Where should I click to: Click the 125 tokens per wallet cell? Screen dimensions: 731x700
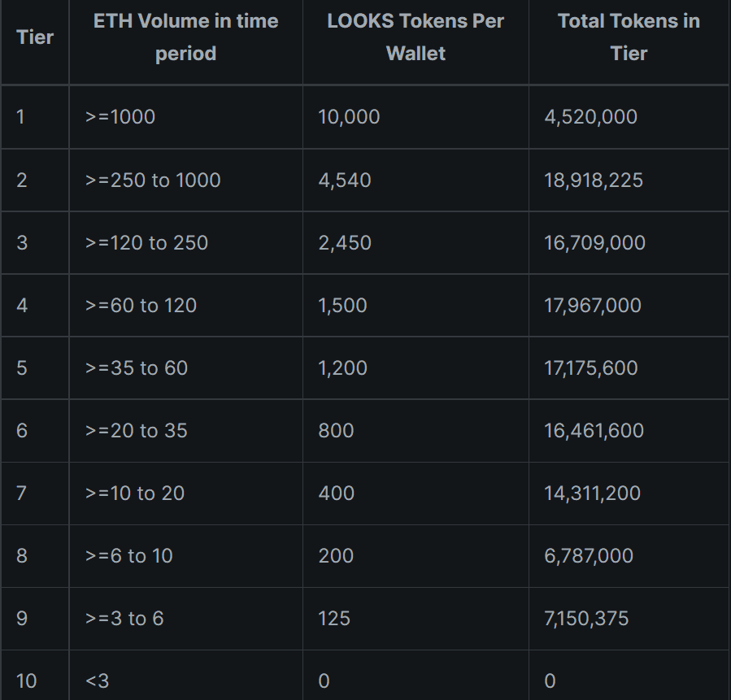pyautogui.click(x=334, y=618)
